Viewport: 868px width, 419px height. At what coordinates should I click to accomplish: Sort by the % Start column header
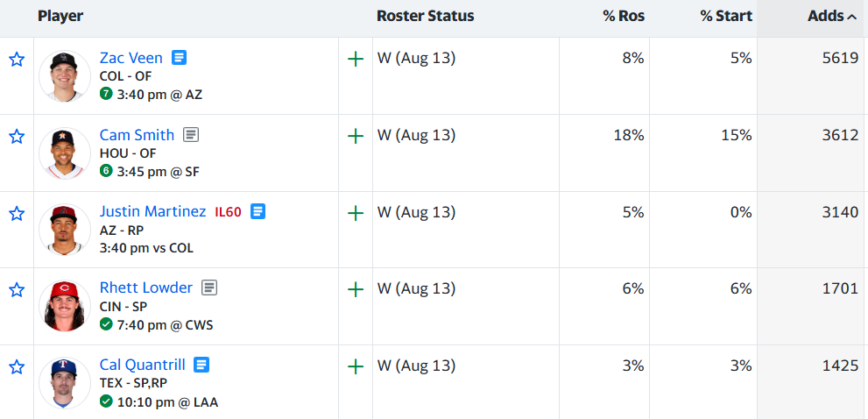click(726, 17)
